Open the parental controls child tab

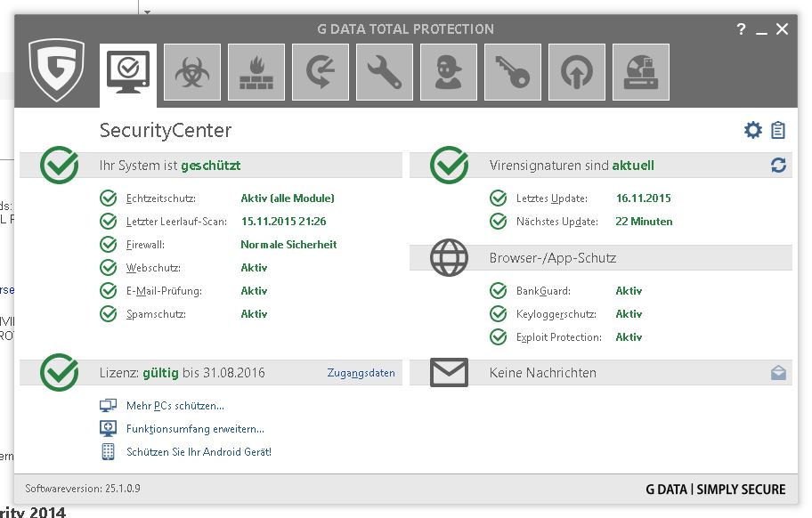coord(449,72)
